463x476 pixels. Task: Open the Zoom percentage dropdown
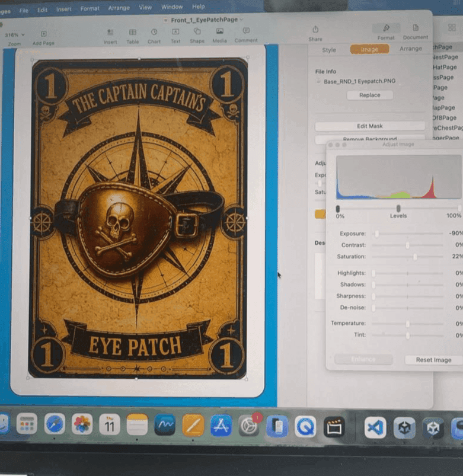click(x=14, y=34)
